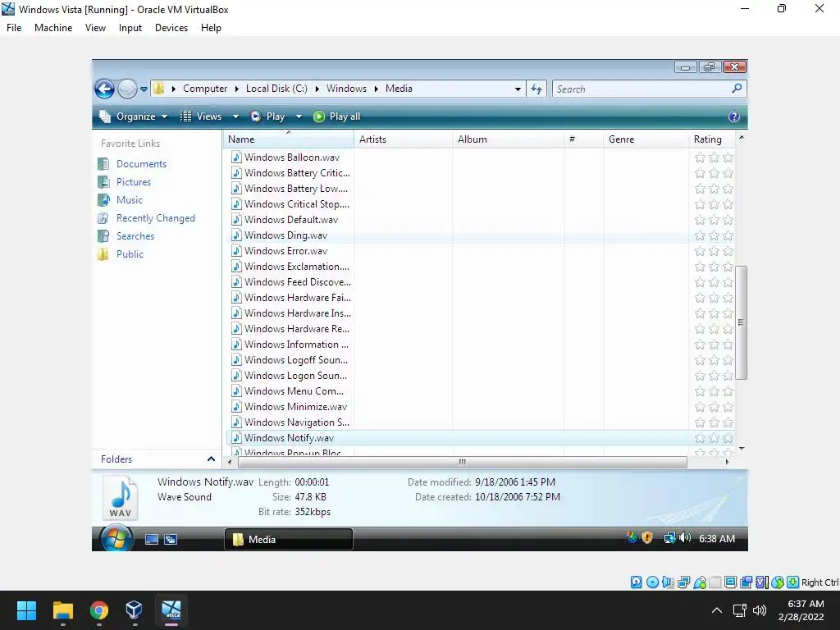840x630 pixels.
Task: Select Windows Logoff Soun... file
Action: coord(295,360)
